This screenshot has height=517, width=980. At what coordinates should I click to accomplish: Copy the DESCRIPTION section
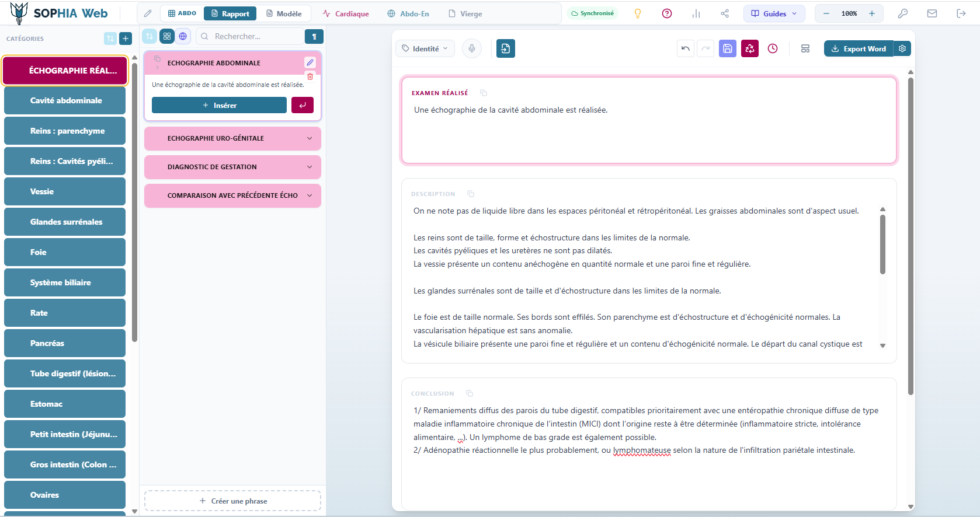(x=471, y=194)
